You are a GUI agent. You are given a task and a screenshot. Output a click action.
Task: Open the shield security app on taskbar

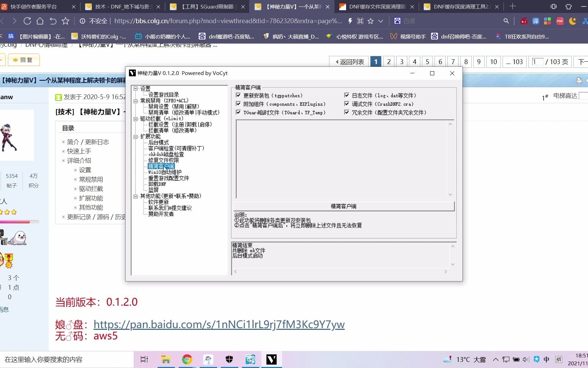point(229,359)
